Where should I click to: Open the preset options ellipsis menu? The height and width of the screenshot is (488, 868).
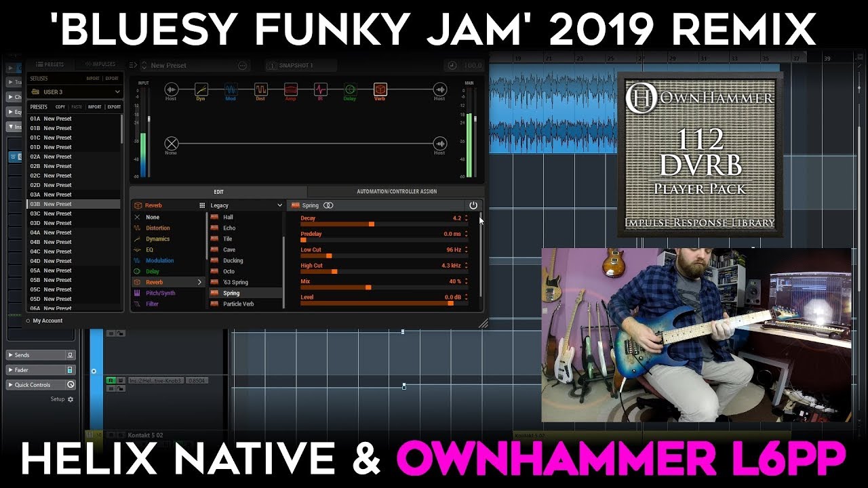243,66
